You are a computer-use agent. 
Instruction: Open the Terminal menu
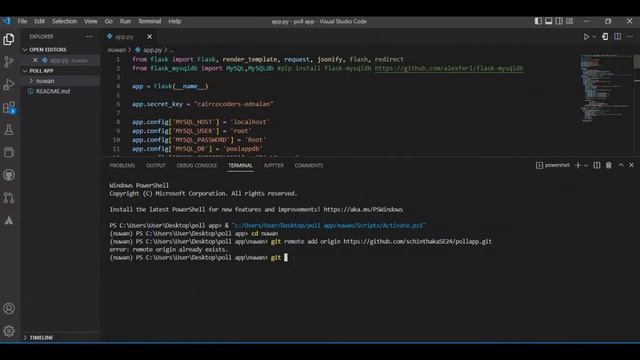click(x=149, y=21)
